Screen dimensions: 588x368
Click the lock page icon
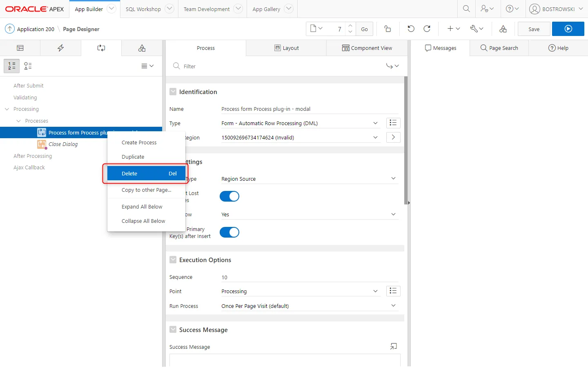[x=388, y=29]
